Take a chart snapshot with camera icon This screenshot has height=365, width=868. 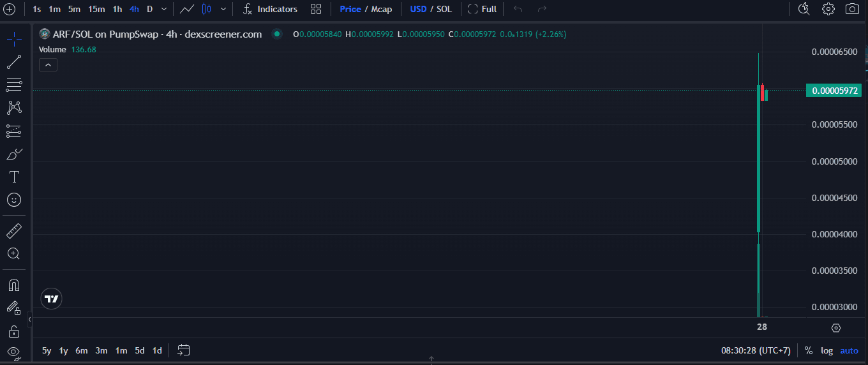point(852,9)
